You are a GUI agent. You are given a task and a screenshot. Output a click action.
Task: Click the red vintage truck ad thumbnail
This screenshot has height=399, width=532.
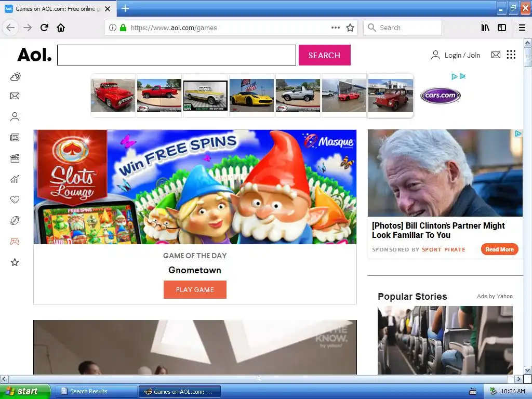pos(113,96)
